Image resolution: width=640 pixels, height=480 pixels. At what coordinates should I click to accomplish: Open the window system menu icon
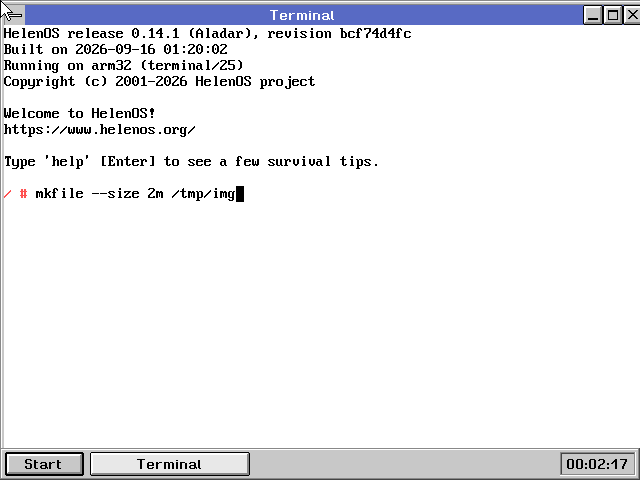[x=13, y=15]
